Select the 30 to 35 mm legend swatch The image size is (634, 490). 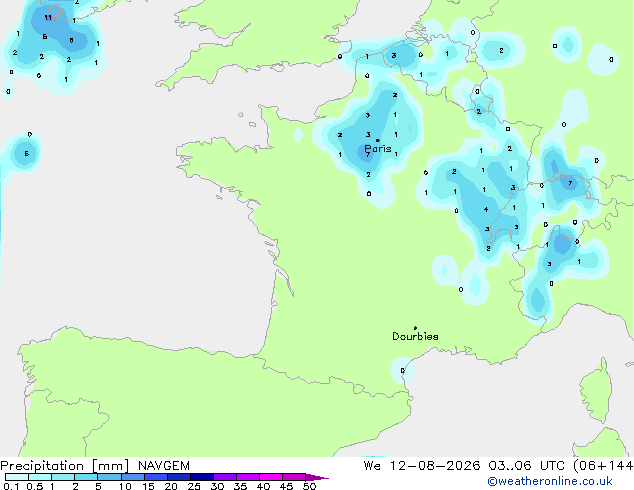point(224,477)
